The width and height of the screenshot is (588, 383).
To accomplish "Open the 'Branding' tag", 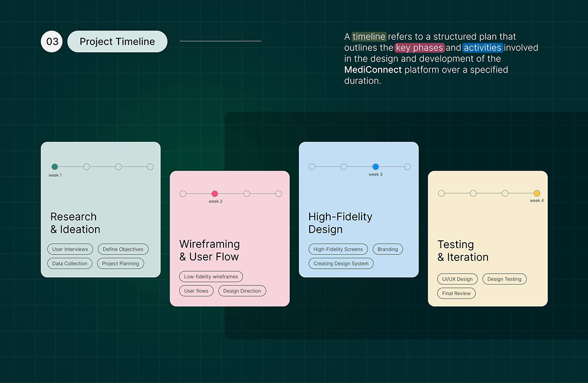I will coord(388,249).
